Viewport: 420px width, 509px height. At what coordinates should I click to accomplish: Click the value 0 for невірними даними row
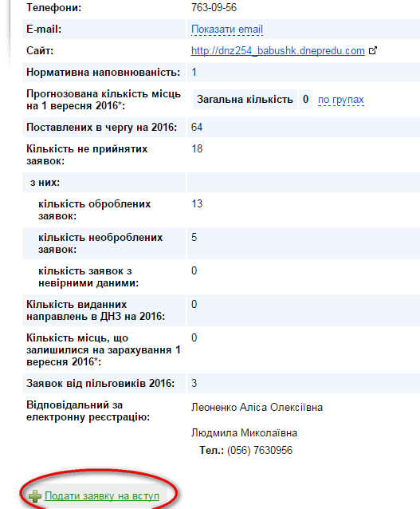tap(194, 270)
